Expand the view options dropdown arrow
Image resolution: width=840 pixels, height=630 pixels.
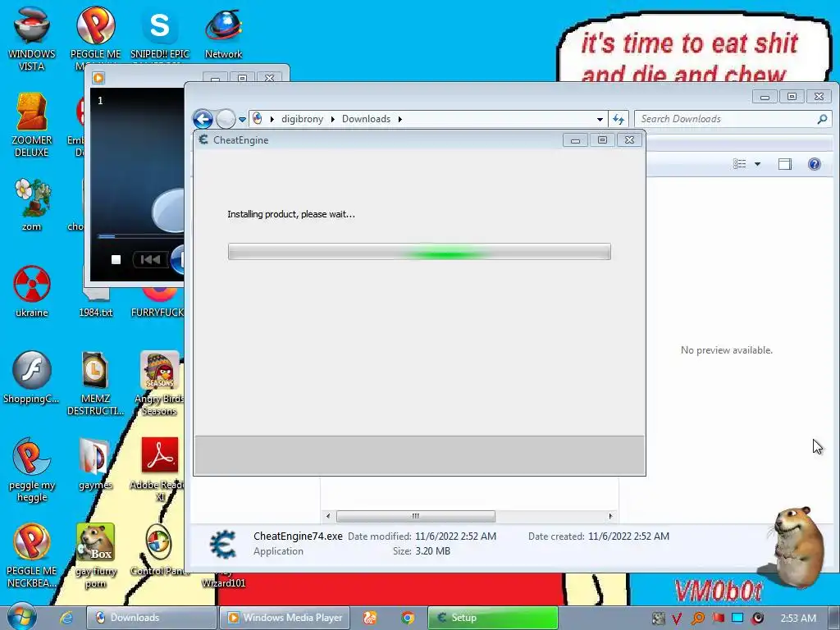[x=757, y=164]
